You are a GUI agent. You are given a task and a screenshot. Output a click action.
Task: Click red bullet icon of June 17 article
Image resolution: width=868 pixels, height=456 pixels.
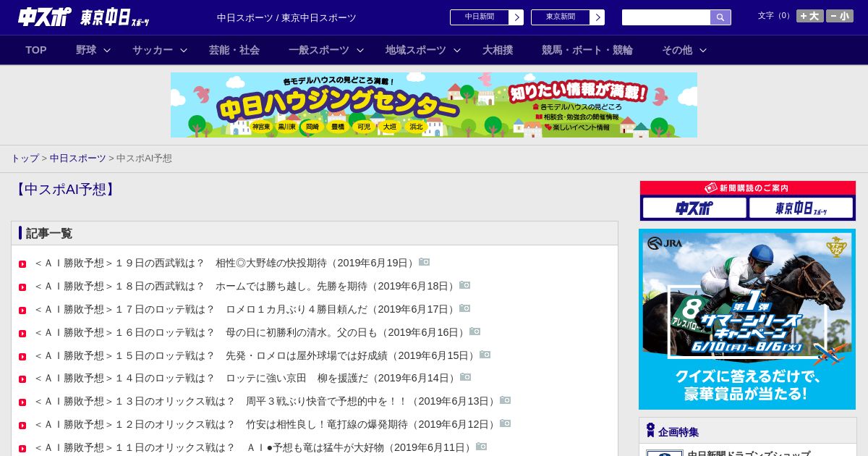[22, 311]
